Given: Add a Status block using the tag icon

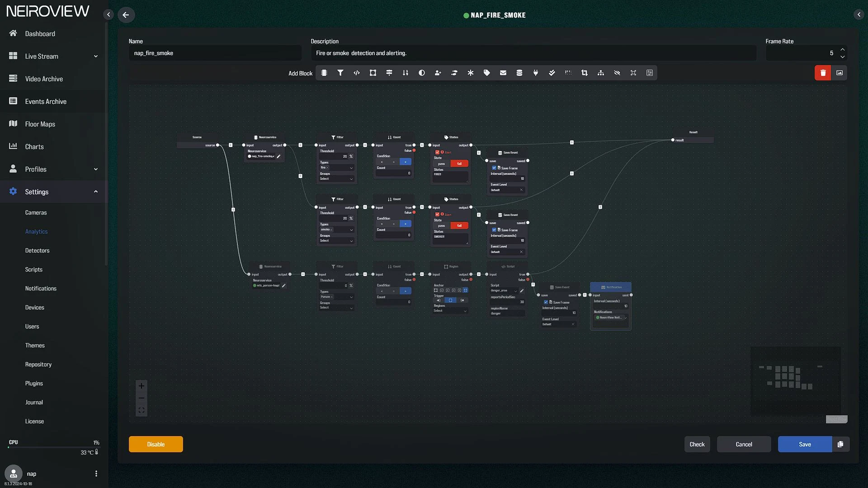Looking at the screenshot, I should [487, 73].
